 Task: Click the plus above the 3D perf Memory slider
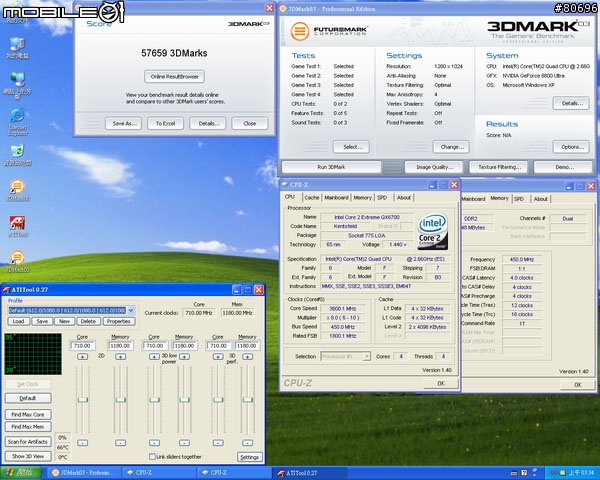[248, 356]
